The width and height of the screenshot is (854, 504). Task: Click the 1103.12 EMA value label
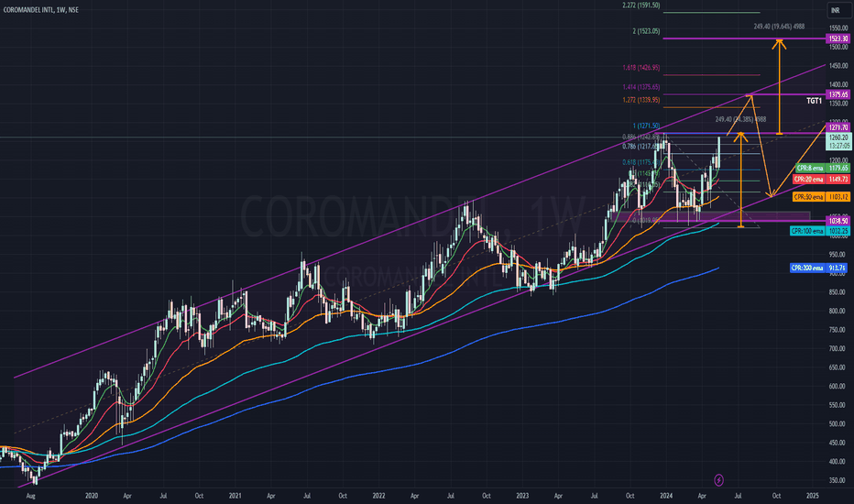838,197
